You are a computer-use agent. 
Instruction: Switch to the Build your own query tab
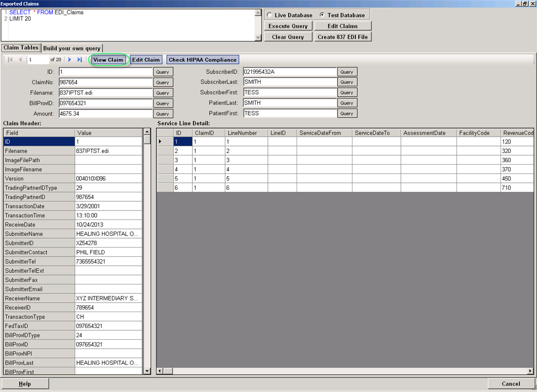coord(72,48)
